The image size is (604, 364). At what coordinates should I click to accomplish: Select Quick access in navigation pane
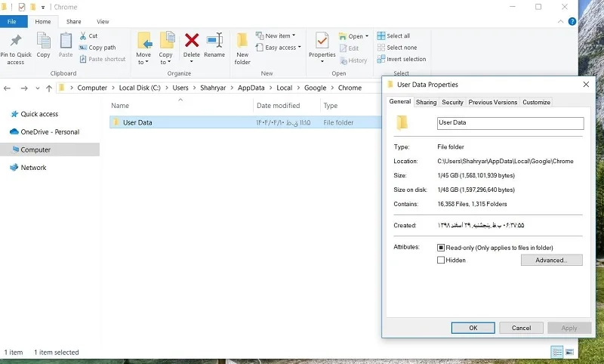tap(39, 114)
